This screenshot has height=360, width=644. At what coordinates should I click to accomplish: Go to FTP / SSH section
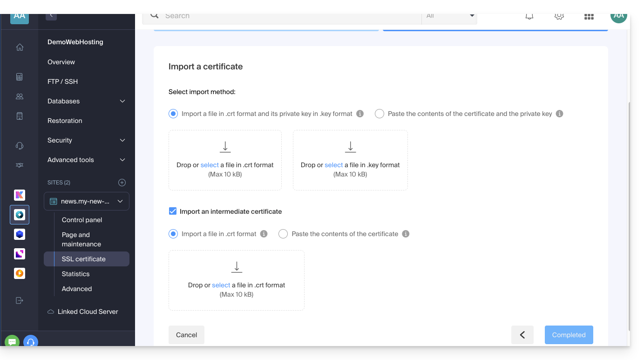(x=62, y=82)
